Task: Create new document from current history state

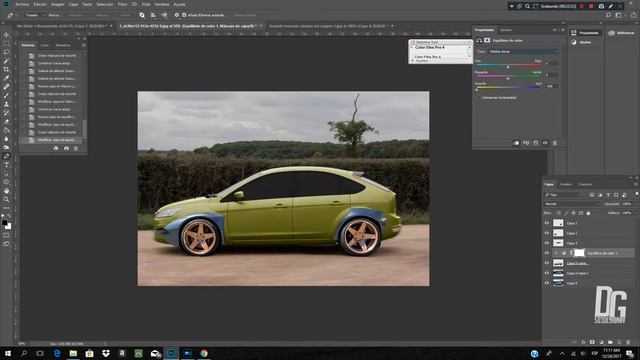Action: (x=56, y=148)
